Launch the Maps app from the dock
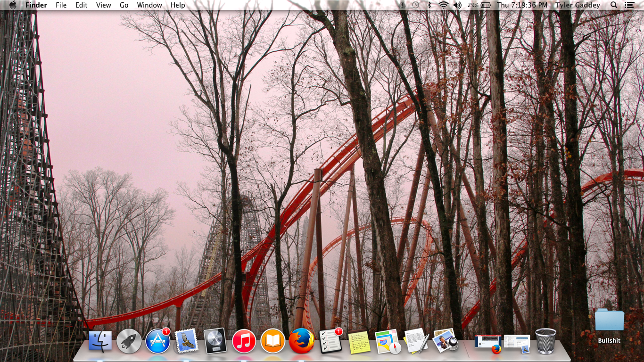 tap(388, 341)
